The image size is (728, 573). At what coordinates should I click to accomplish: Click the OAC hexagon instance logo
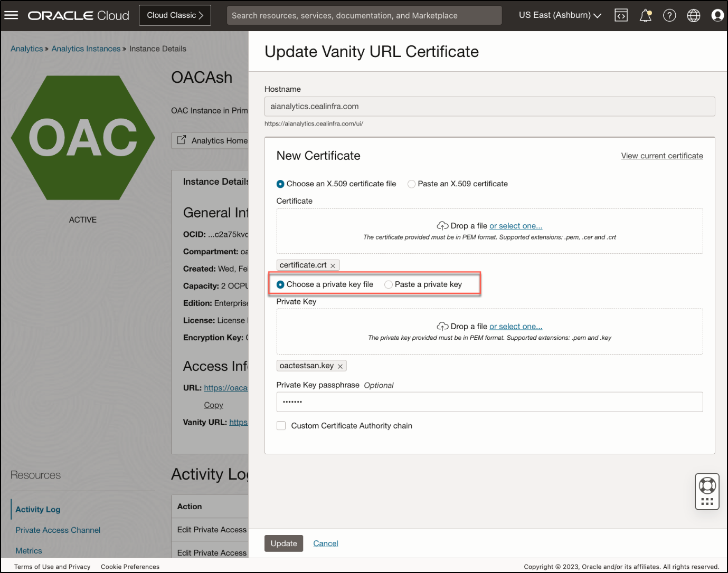pos(83,138)
